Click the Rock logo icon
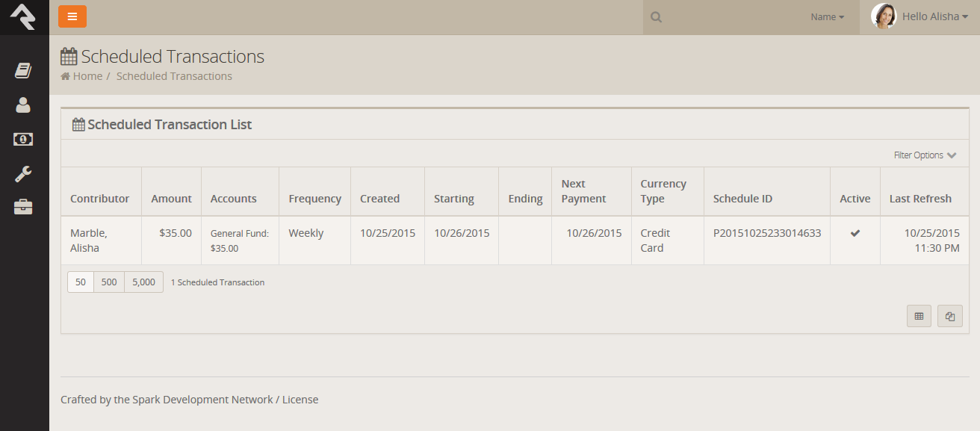Image resolution: width=980 pixels, height=431 pixels. 23,16
